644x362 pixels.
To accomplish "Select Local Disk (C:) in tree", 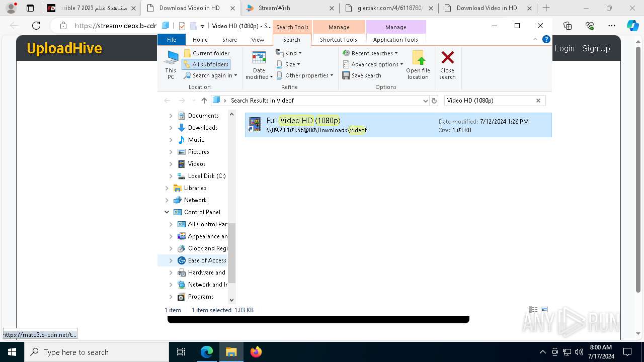I will point(206,176).
